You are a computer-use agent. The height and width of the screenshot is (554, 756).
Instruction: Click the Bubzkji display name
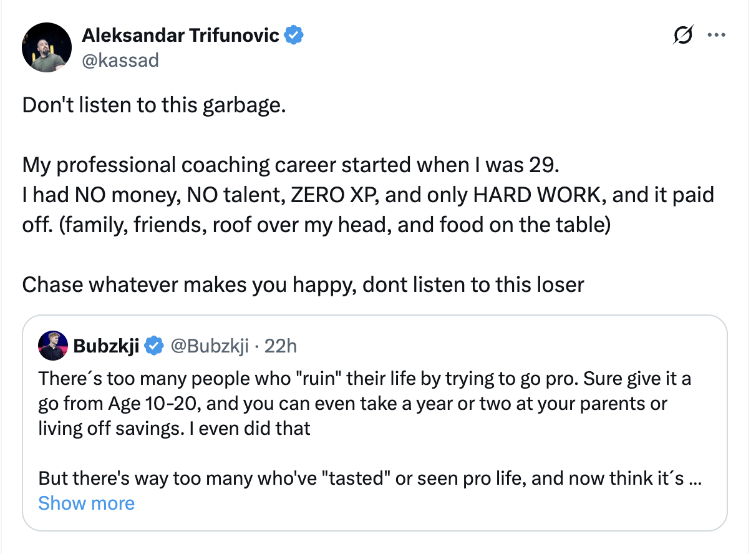106,346
